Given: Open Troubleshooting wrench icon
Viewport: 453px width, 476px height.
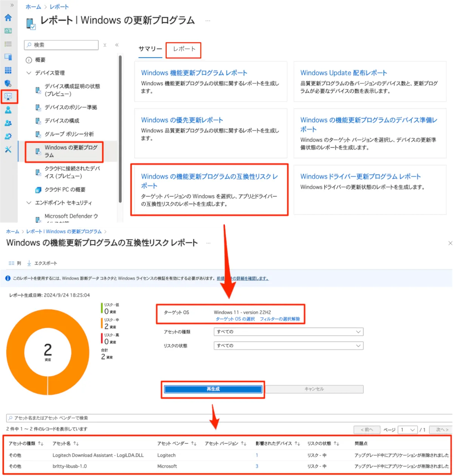Looking at the screenshot, I should (x=8, y=149).
